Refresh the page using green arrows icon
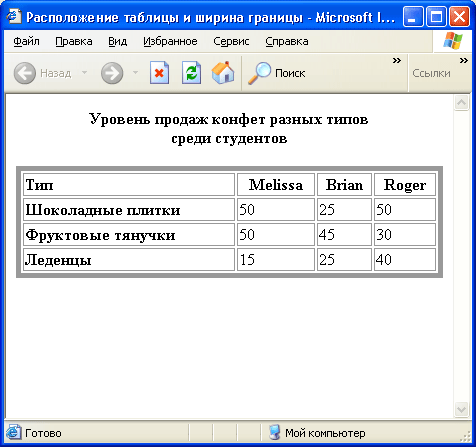The width and height of the screenshot is (476, 447). (x=191, y=73)
